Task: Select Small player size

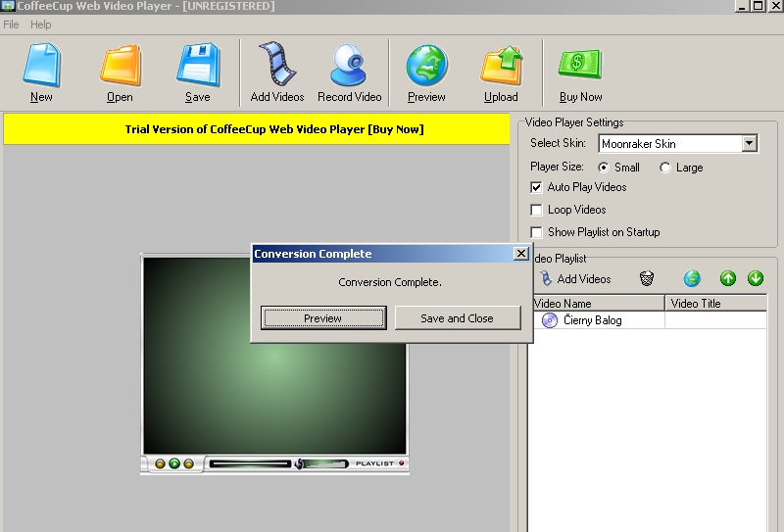Action: click(x=604, y=168)
